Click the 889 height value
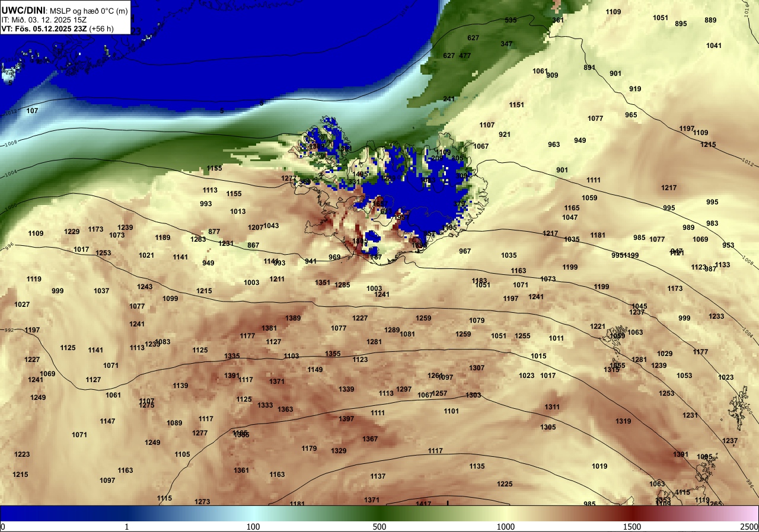759x532 pixels. tap(710, 20)
